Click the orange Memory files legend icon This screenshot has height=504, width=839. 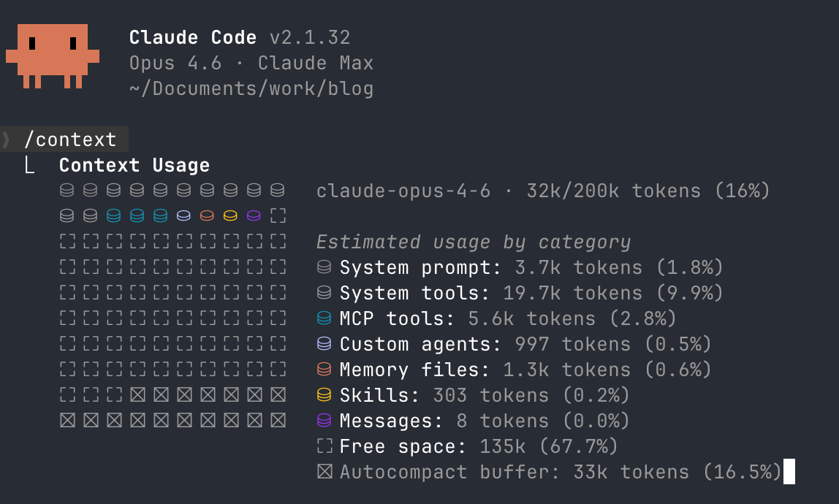tap(324, 370)
